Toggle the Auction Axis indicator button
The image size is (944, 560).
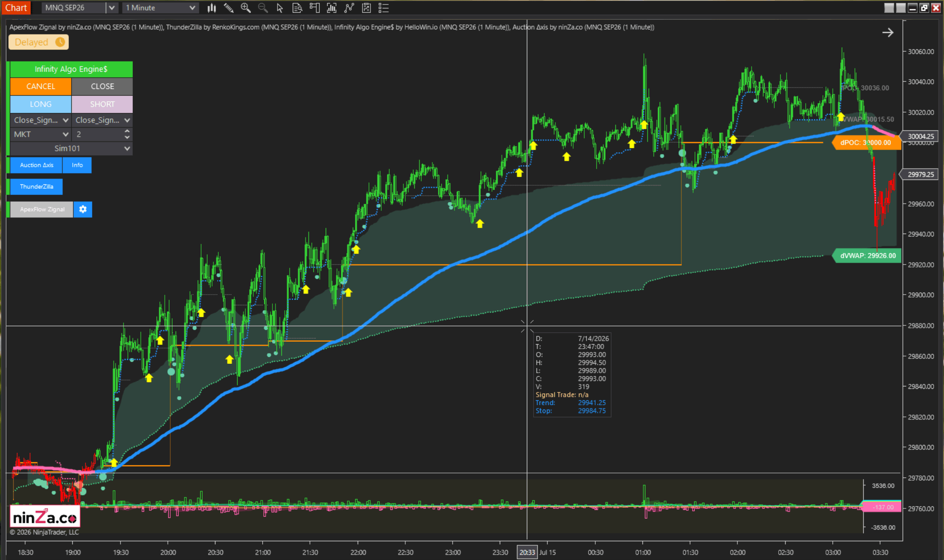tap(36, 165)
